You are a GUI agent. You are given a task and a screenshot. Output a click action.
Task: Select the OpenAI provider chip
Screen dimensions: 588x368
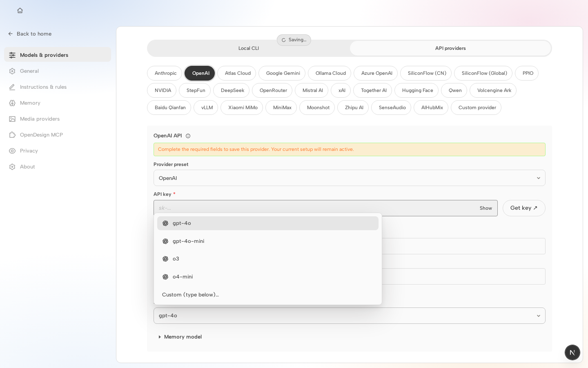point(200,73)
